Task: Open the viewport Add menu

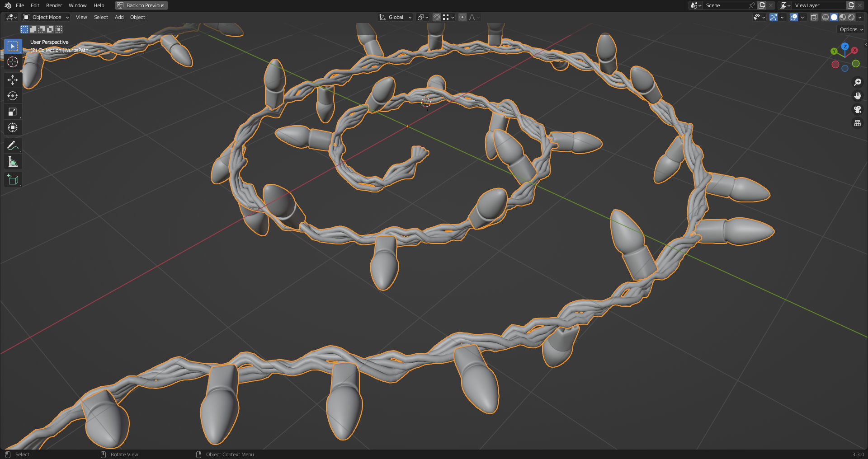Action: [119, 17]
